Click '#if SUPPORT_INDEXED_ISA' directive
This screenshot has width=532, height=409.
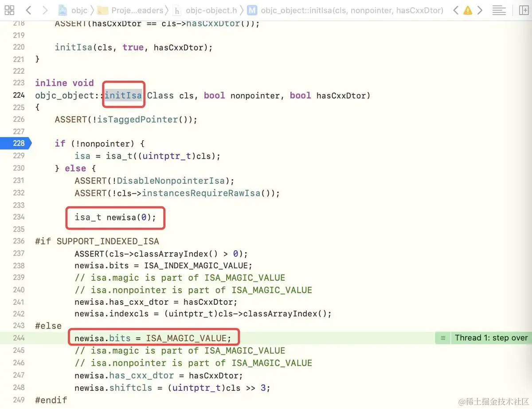(x=97, y=241)
